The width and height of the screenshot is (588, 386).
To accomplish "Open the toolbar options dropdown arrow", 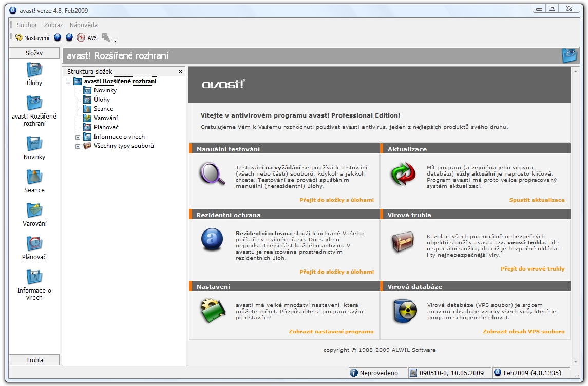I will coord(115,41).
